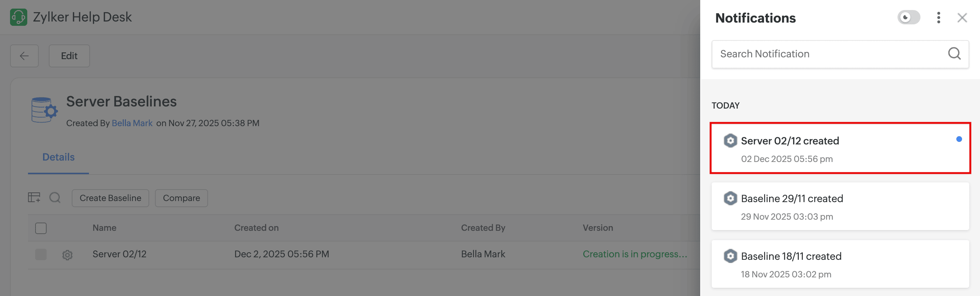Open the notifications three-dot more menu
This screenshot has height=296, width=980.
pos(938,18)
